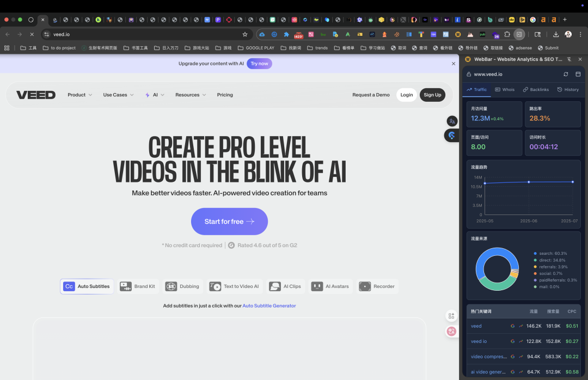Click the translate floating icon at page edge
Image resolution: width=588 pixels, height=380 pixels.
click(x=452, y=121)
